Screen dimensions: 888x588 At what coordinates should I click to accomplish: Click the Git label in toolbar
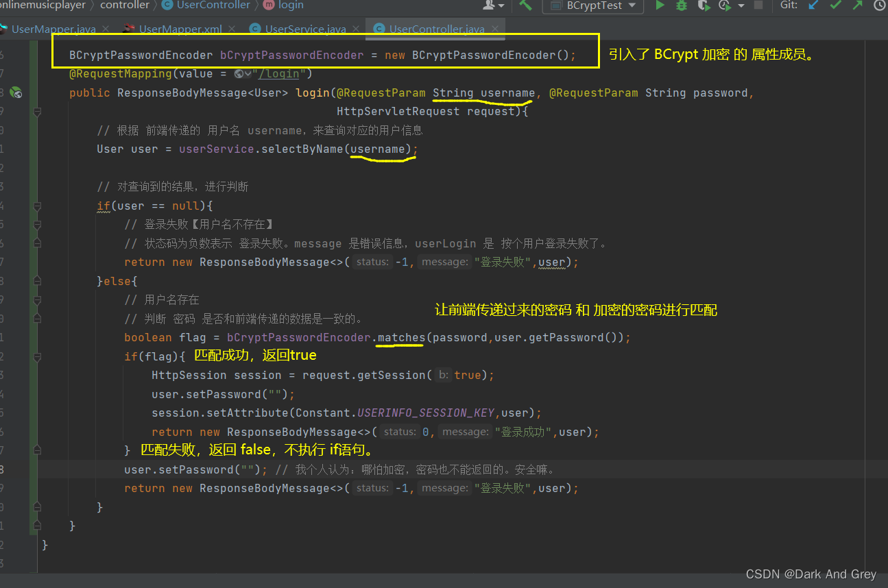(x=789, y=5)
